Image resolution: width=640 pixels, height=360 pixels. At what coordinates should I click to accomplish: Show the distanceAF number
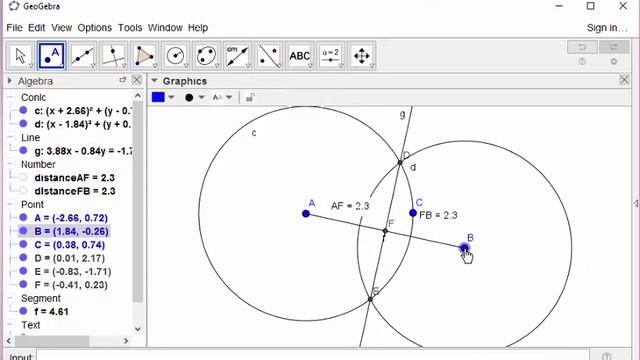coord(23,178)
